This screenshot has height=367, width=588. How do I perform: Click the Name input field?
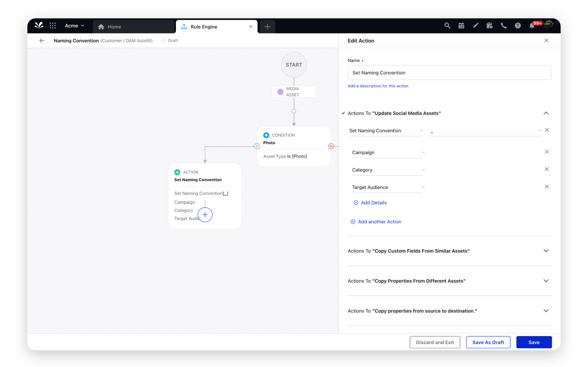pyautogui.click(x=450, y=73)
